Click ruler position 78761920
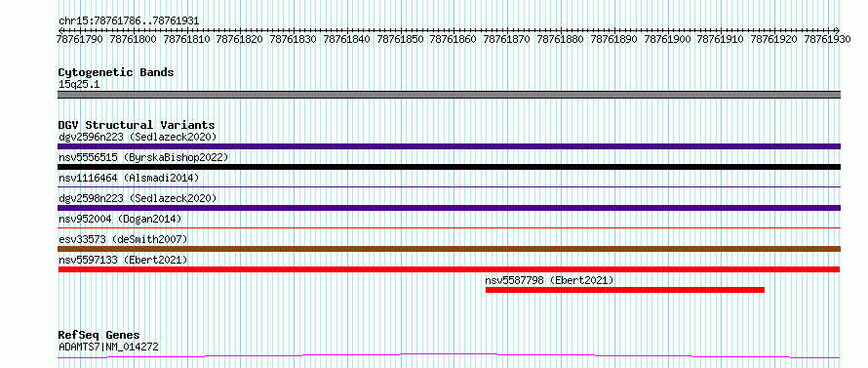Image resolution: width=868 pixels, height=368 pixels. tap(774, 39)
